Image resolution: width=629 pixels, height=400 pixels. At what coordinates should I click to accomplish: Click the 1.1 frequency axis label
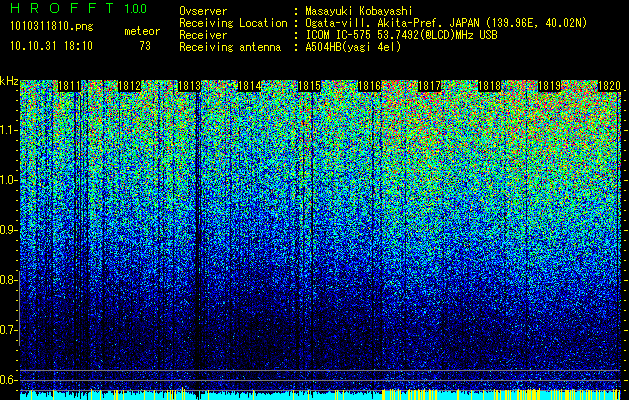9,130
